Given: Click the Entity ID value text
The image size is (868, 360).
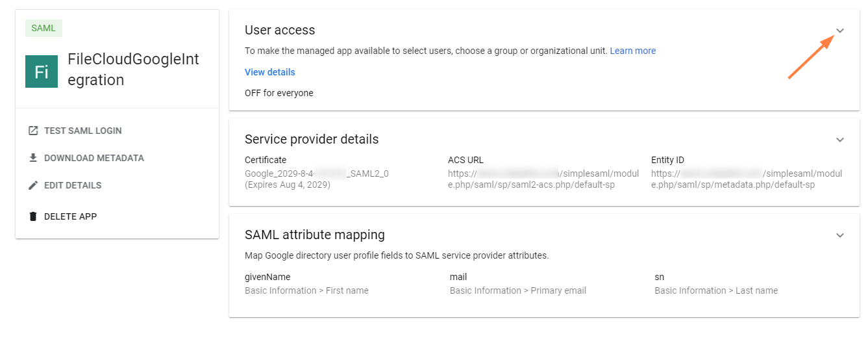Looking at the screenshot, I should 746,179.
